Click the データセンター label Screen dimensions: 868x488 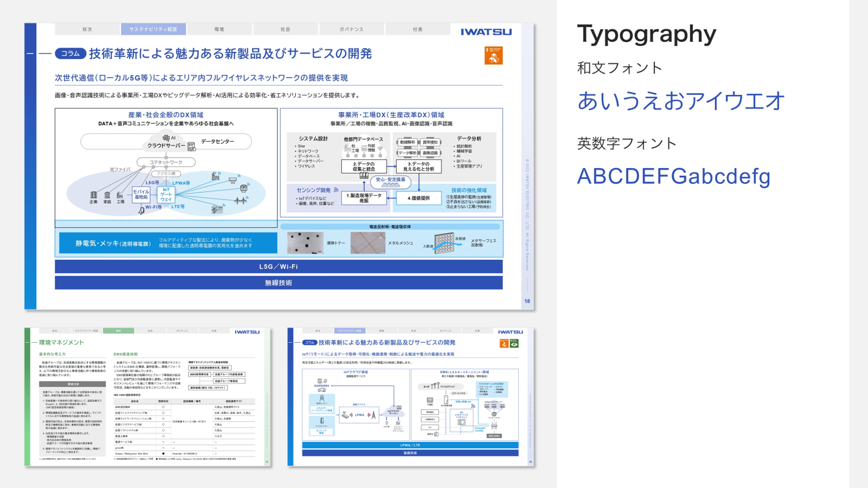point(218,141)
